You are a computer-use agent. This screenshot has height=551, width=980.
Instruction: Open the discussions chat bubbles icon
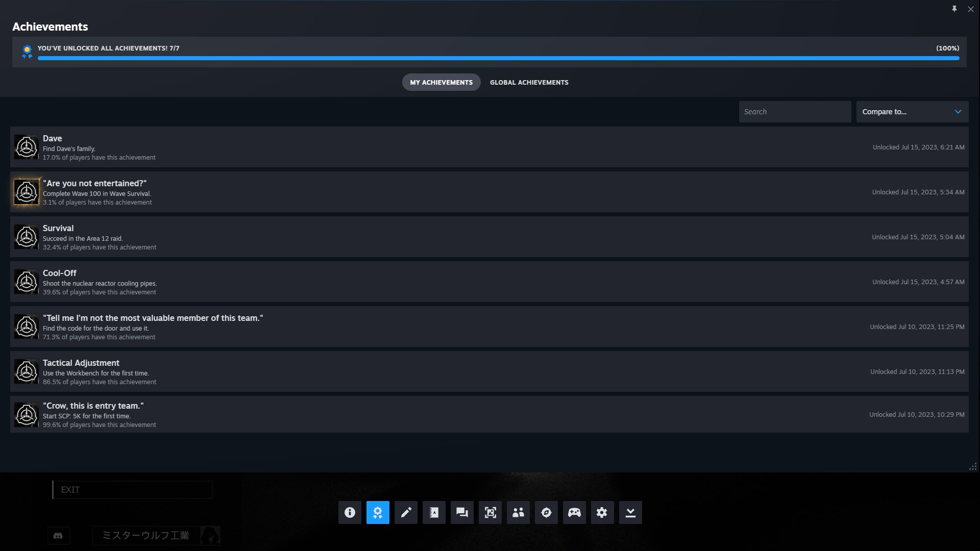462,512
